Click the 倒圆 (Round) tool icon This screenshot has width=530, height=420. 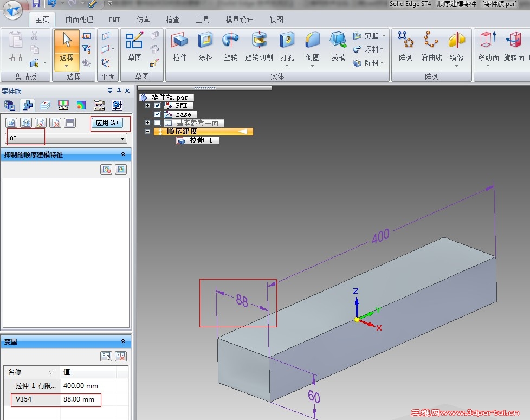pyautogui.click(x=313, y=41)
